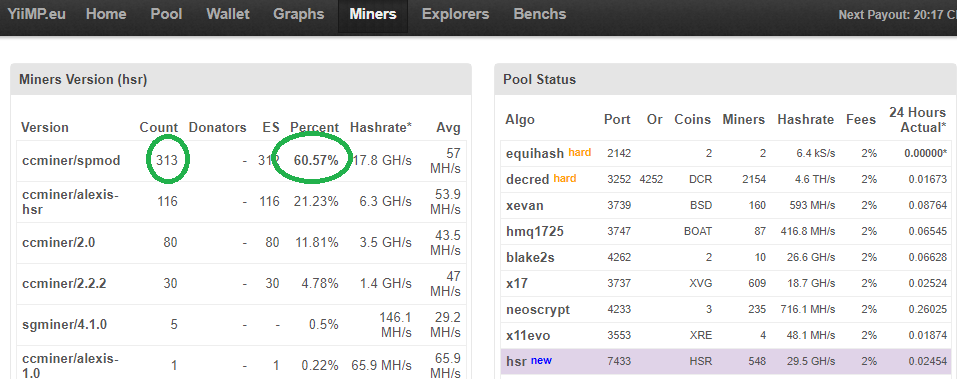Open the Explorers page
The height and width of the screenshot is (379, 957).
point(455,14)
